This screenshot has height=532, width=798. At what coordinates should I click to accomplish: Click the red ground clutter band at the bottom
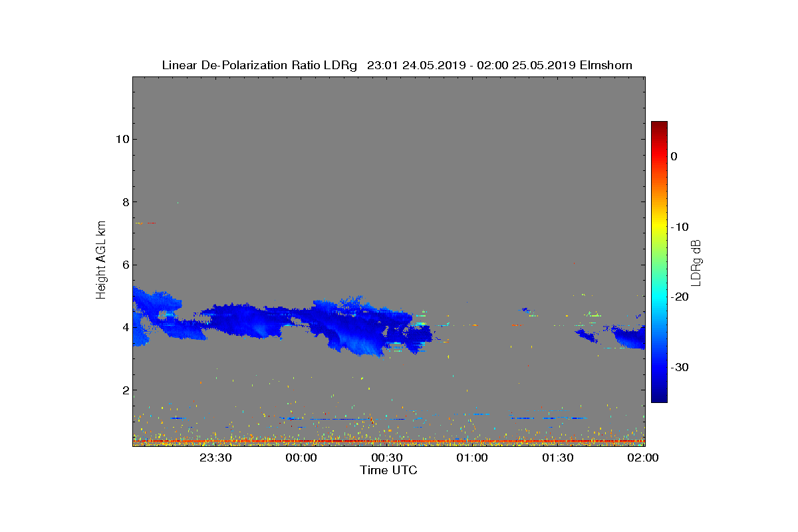pos(388,441)
